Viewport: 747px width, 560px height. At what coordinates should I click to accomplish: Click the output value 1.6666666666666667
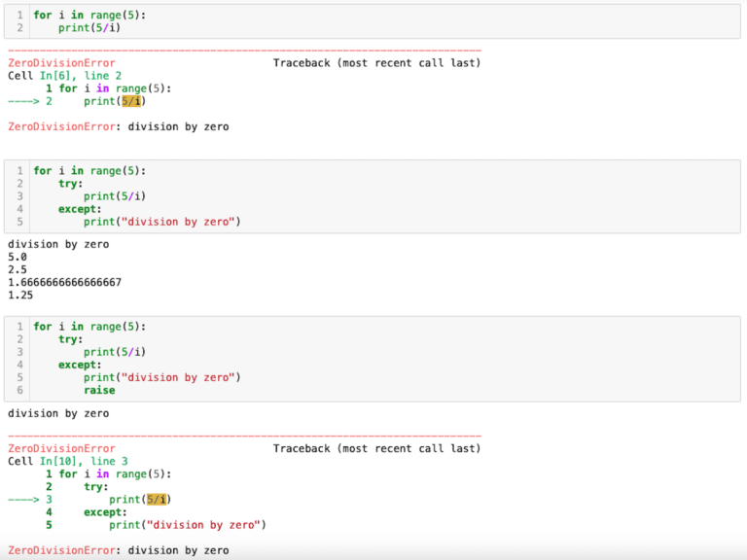[65, 282]
